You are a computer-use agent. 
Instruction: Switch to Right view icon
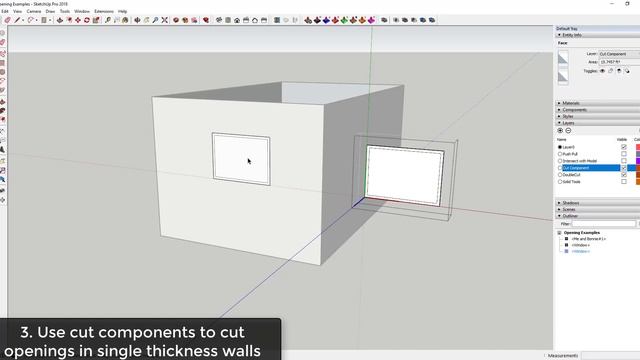tap(246, 20)
